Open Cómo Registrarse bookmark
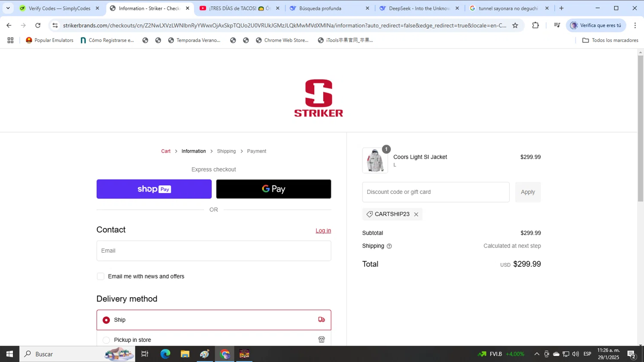This screenshot has width=644, height=362. click(x=107, y=40)
